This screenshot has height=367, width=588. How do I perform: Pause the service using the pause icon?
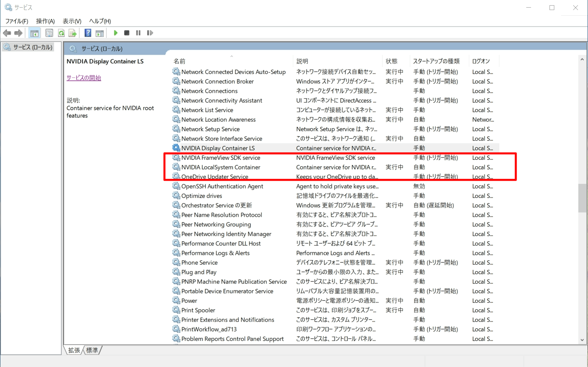point(138,33)
